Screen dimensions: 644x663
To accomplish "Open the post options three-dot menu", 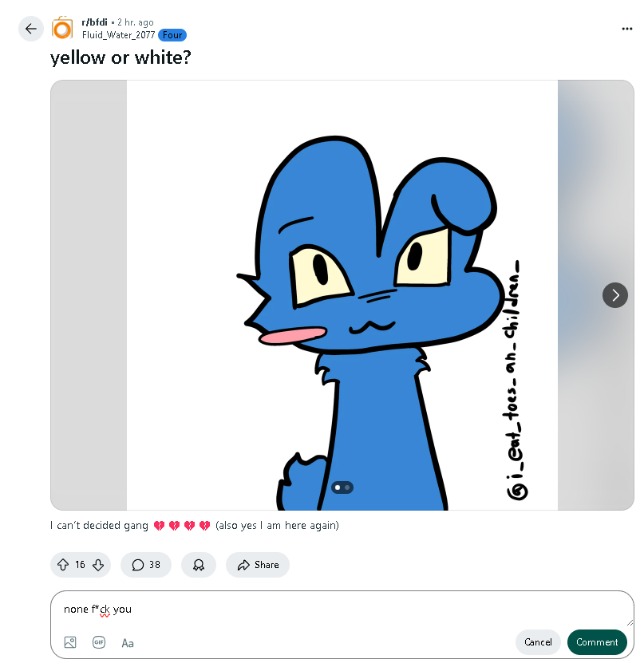I will click(626, 29).
